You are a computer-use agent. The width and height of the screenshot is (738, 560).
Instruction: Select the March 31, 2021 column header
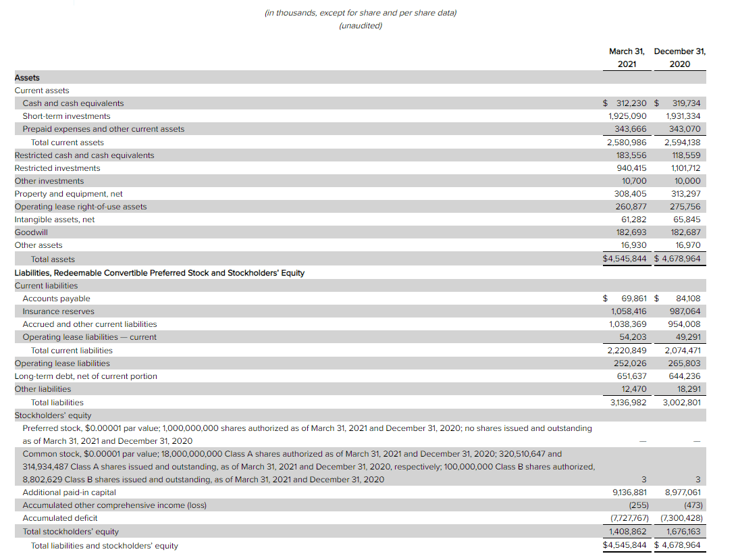tap(627, 57)
